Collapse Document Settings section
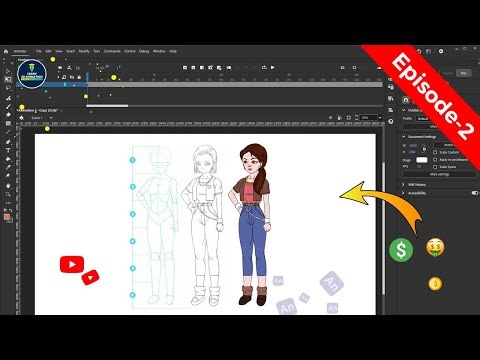Viewport: 480px width, 360px height. (x=403, y=137)
